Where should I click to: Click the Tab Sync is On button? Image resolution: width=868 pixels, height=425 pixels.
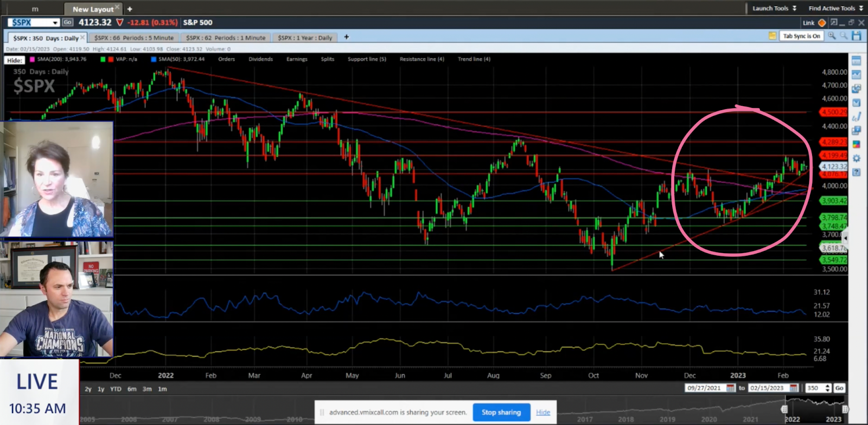pos(802,36)
